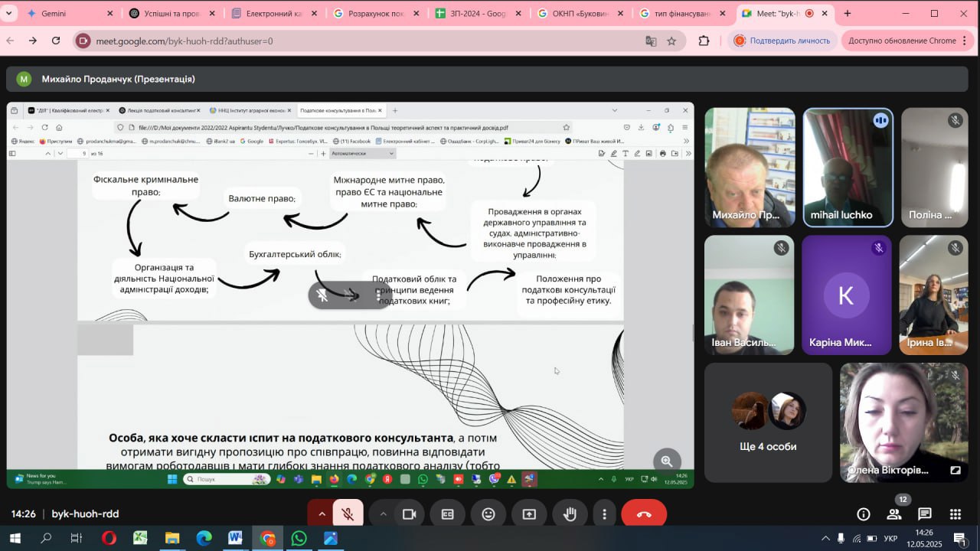Select the Каріна Мик... avatar tile
Image resolution: width=980 pixels, height=551 pixels.
pyautogui.click(x=846, y=295)
